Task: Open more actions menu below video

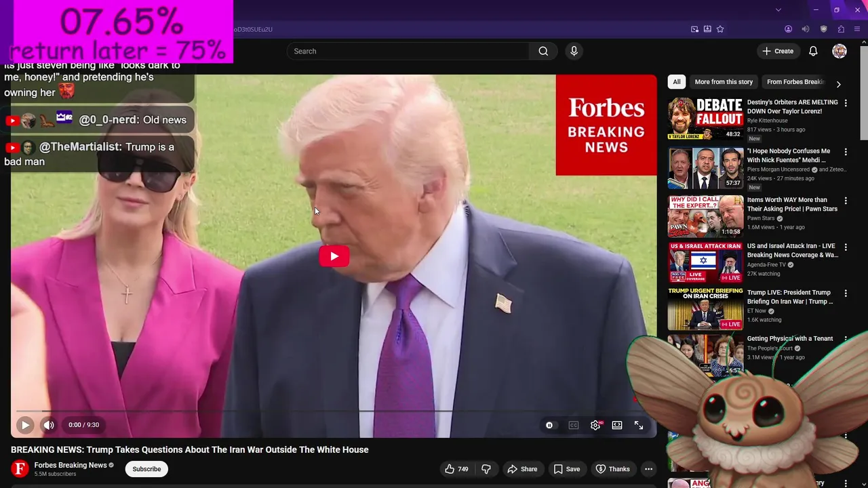Action: click(x=648, y=469)
